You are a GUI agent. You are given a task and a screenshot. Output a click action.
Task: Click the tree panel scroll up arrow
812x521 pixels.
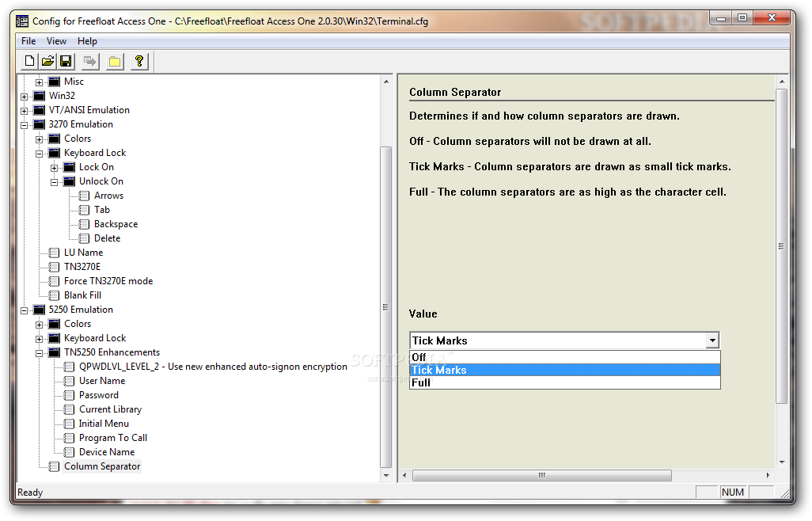(385, 82)
